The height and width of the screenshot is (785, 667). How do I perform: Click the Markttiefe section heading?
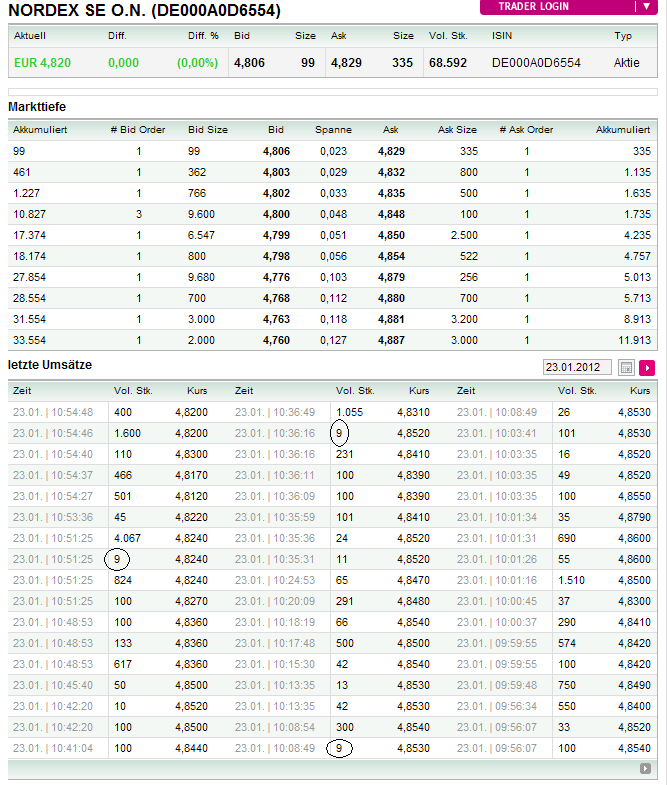coord(37,107)
